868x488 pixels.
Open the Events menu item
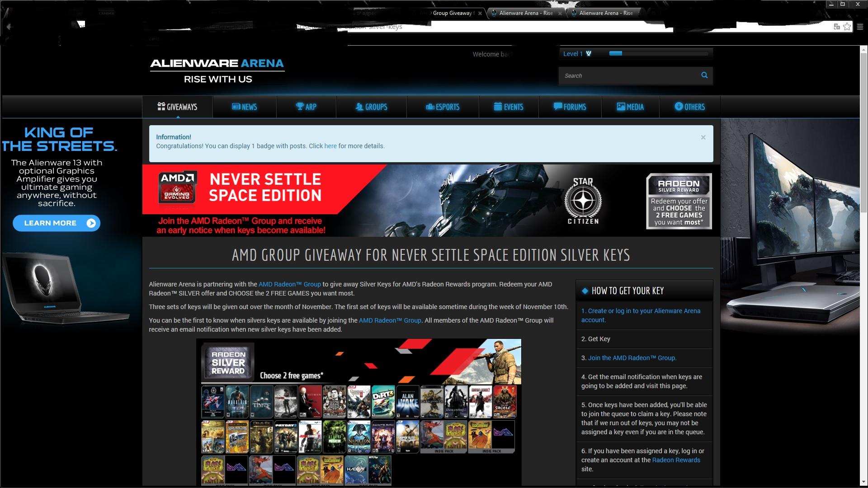click(x=509, y=107)
